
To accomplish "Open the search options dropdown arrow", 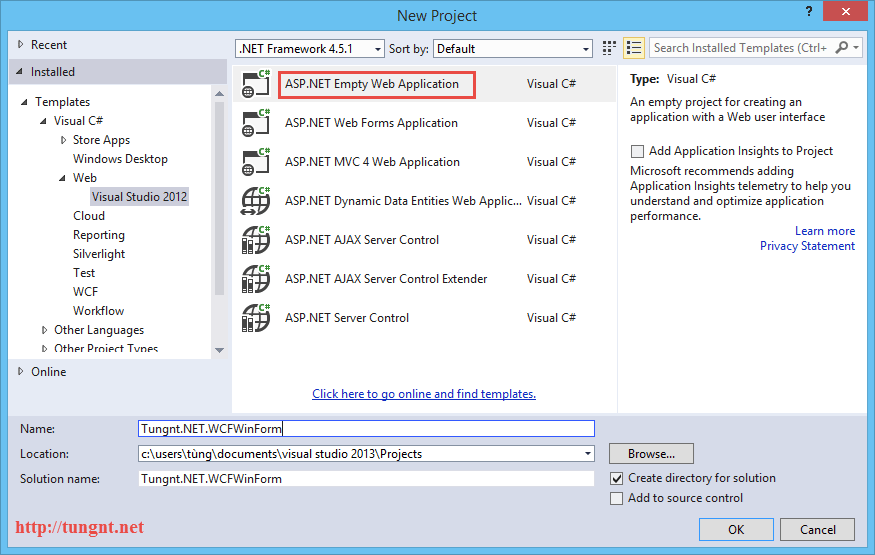I will (856, 48).
